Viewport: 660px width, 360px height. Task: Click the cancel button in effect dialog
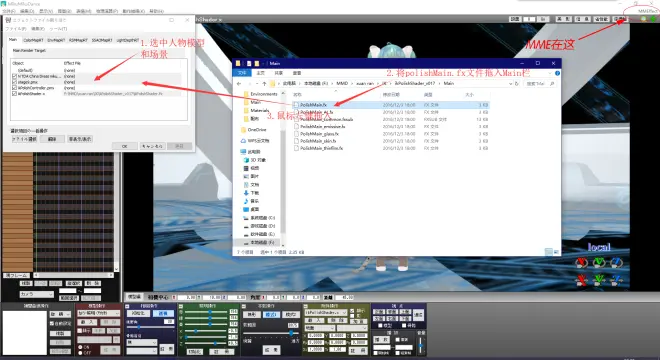(152, 146)
